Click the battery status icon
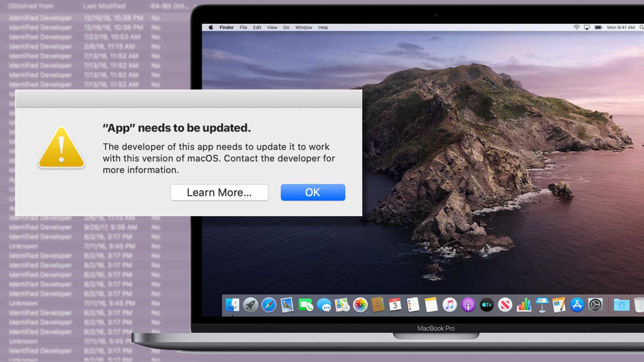 coord(598,27)
